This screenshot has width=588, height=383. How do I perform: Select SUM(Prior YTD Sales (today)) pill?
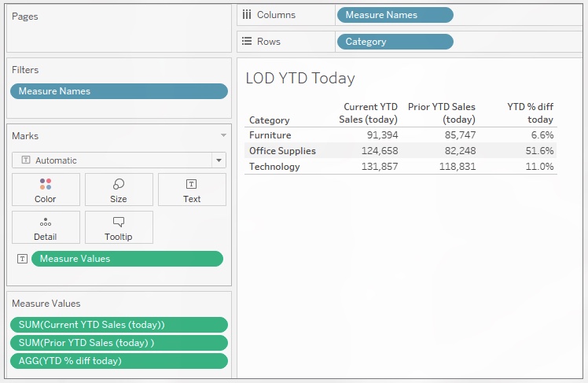pos(119,343)
